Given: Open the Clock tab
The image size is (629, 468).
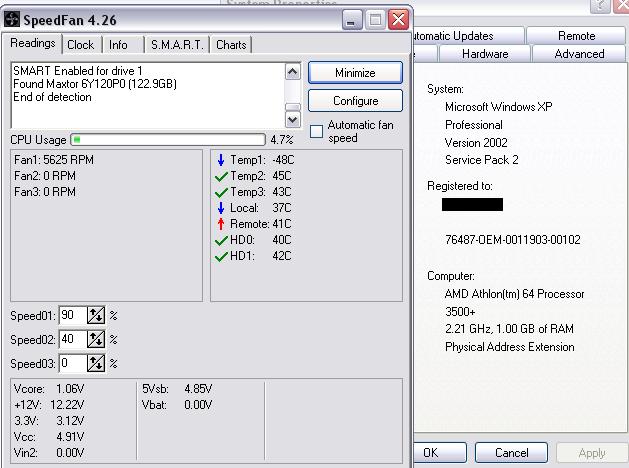Looking at the screenshot, I should [80, 45].
